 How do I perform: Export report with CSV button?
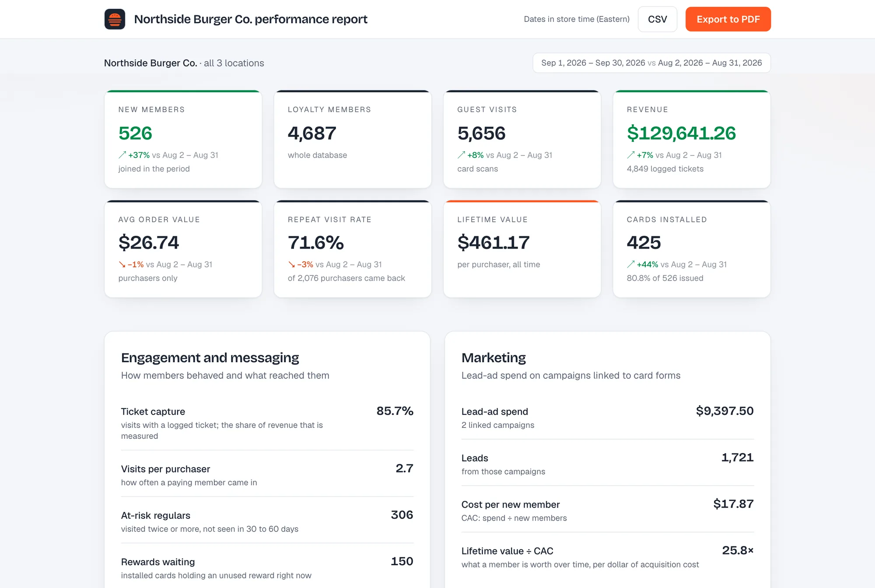click(x=657, y=19)
